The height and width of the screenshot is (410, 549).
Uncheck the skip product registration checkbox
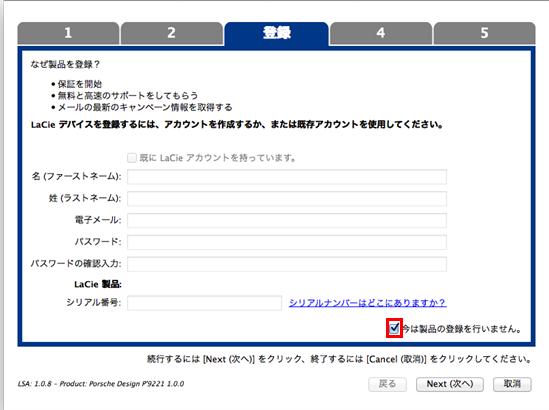pyautogui.click(x=394, y=328)
